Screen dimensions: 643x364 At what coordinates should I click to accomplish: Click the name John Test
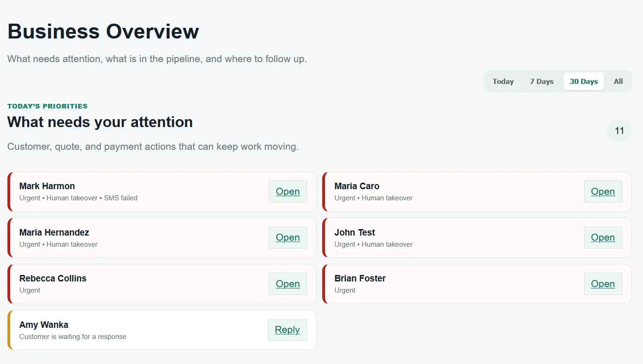355,232
